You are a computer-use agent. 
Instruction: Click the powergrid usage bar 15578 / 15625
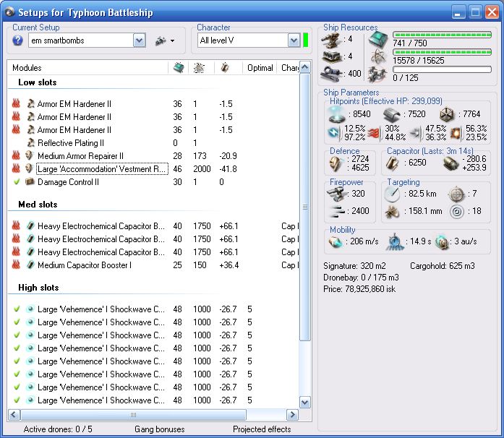pyautogui.click(x=442, y=52)
